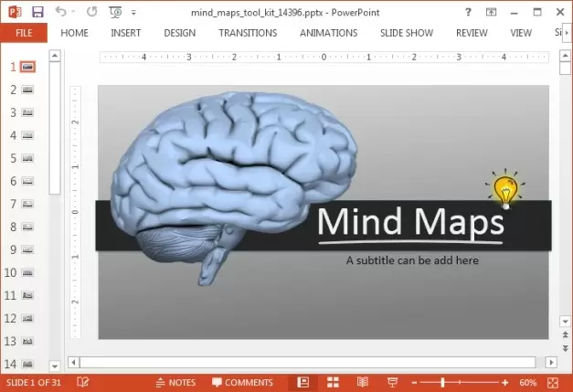Start Slide Show from status bar
573x392 pixels.
pos(392,382)
